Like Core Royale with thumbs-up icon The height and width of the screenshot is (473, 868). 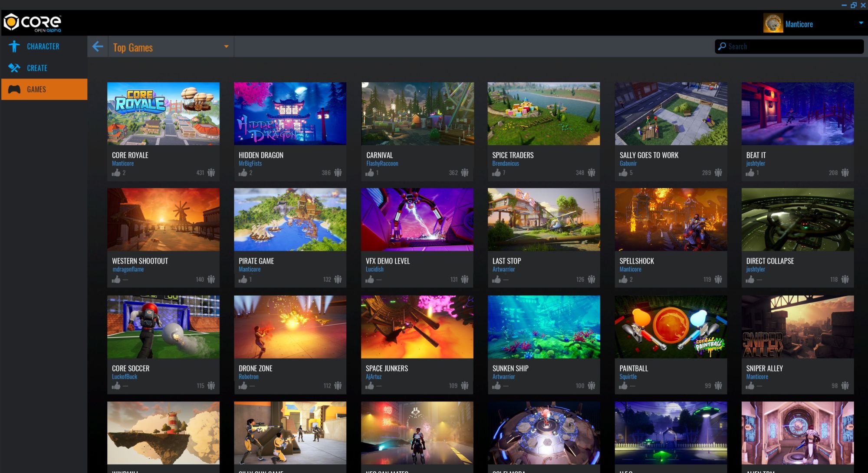point(116,173)
